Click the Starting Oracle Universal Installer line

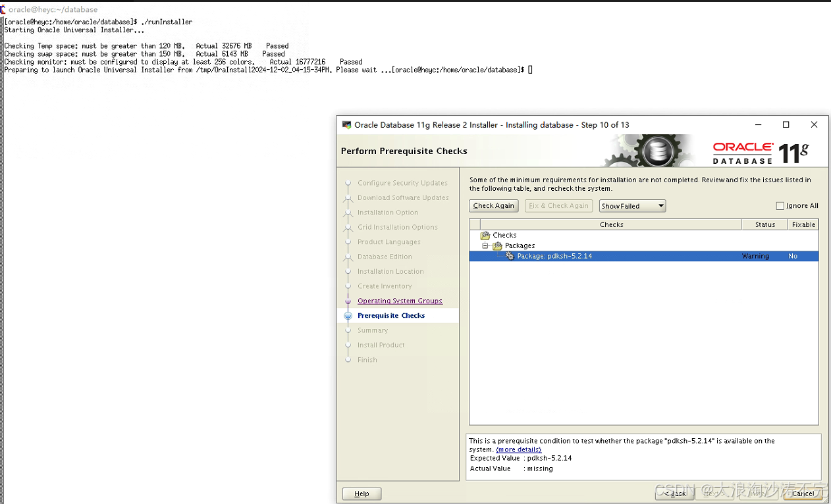[74, 30]
